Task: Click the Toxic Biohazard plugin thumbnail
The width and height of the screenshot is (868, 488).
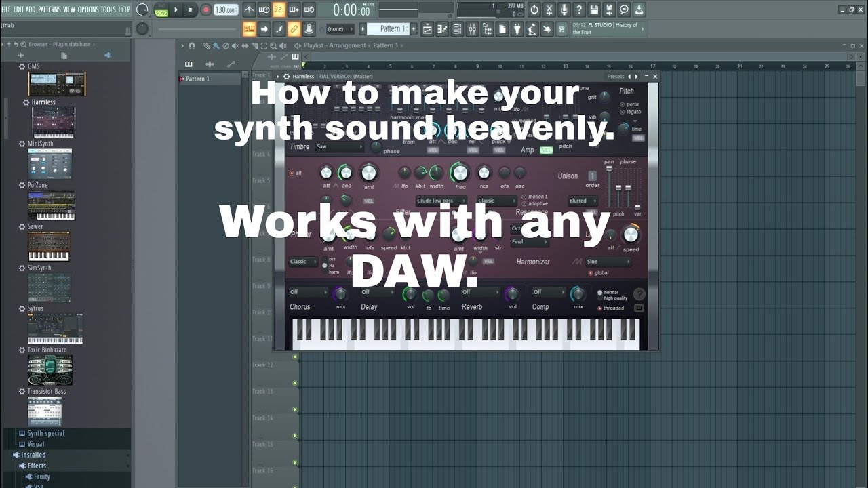Action: pos(50,370)
